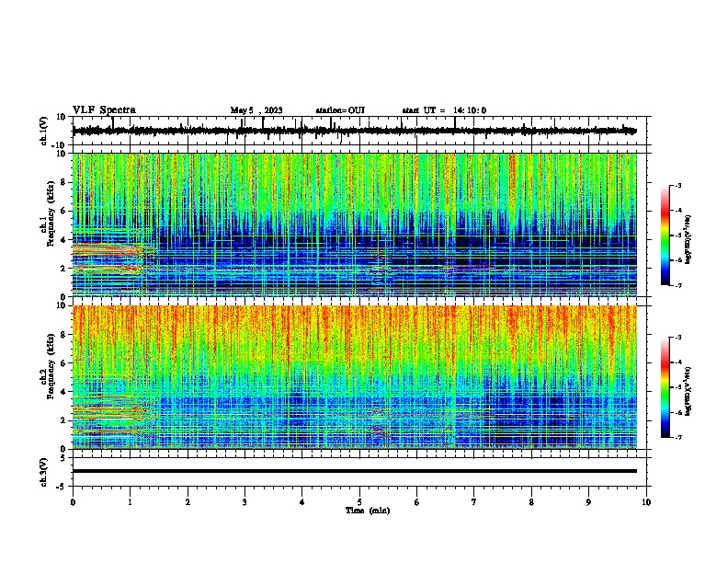This screenshot has width=728, height=563.
Task: Click the ch.2 colorbar 'log(PSD)' label
Action: click(688, 391)
